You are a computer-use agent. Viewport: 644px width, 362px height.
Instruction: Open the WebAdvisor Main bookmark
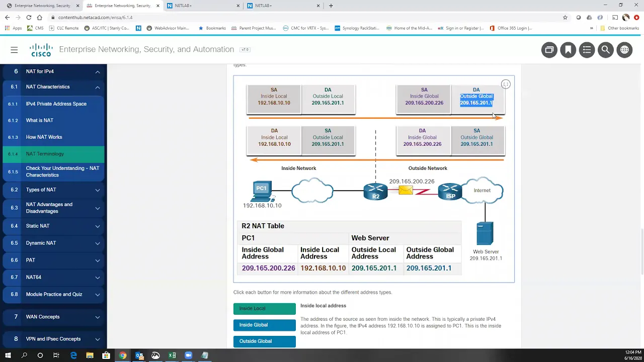168,28
